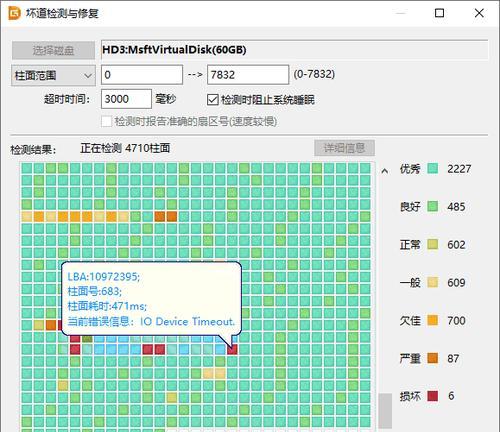Click the 选择磁盘 button
The height and width of the screenshot is (432, 500).
53,50
